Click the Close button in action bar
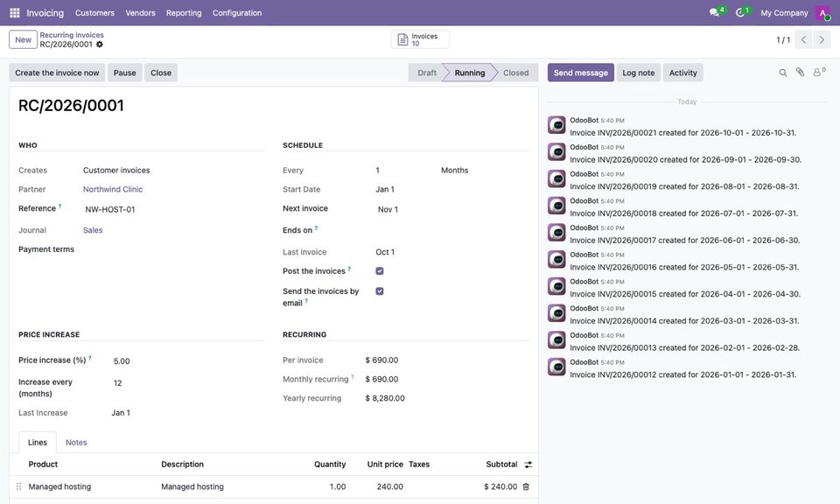 [x=161, y=73]
